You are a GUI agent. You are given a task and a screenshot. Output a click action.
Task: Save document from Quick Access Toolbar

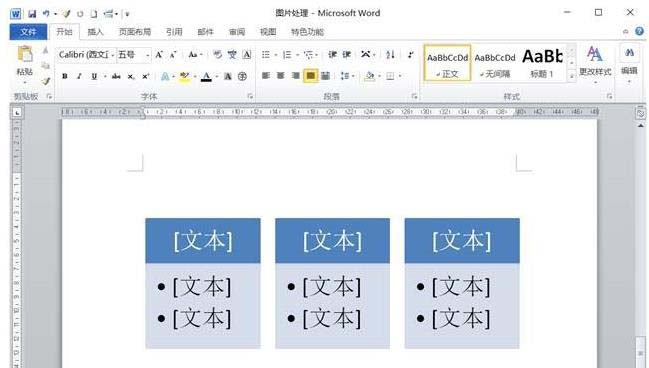(x=32, y=14)
